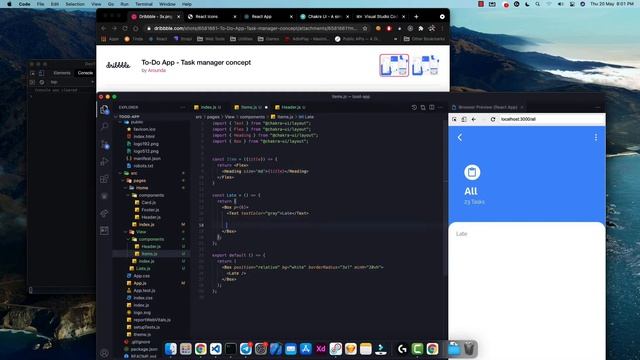Viewport: 640px width, 360px height.
Task: Open package.json in the Explorer
Action: pos(144,349)
